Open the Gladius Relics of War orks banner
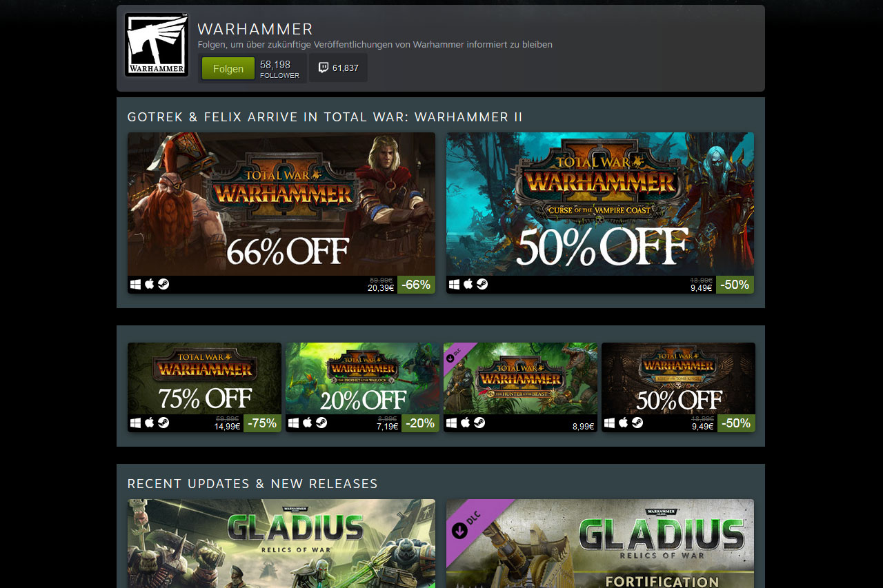Screen dimensions: 883x588 coord(281,543)
